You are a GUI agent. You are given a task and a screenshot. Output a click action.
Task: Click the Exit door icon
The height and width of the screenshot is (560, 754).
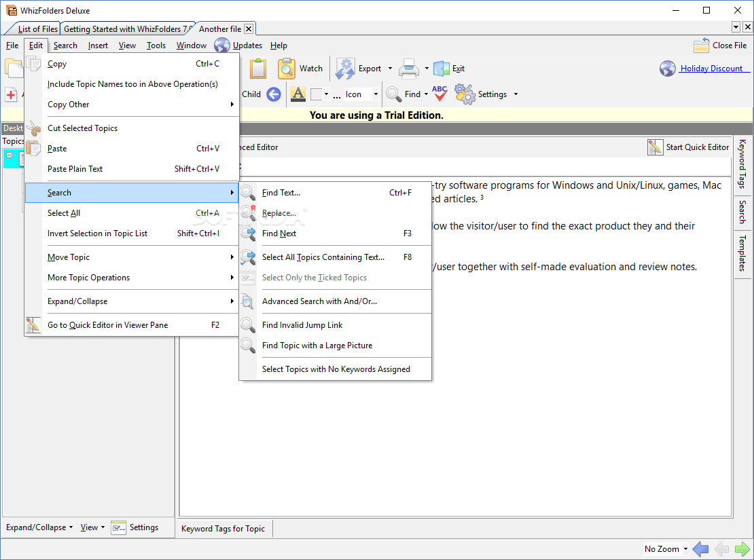pyautogui.click(x=441, y=69)
